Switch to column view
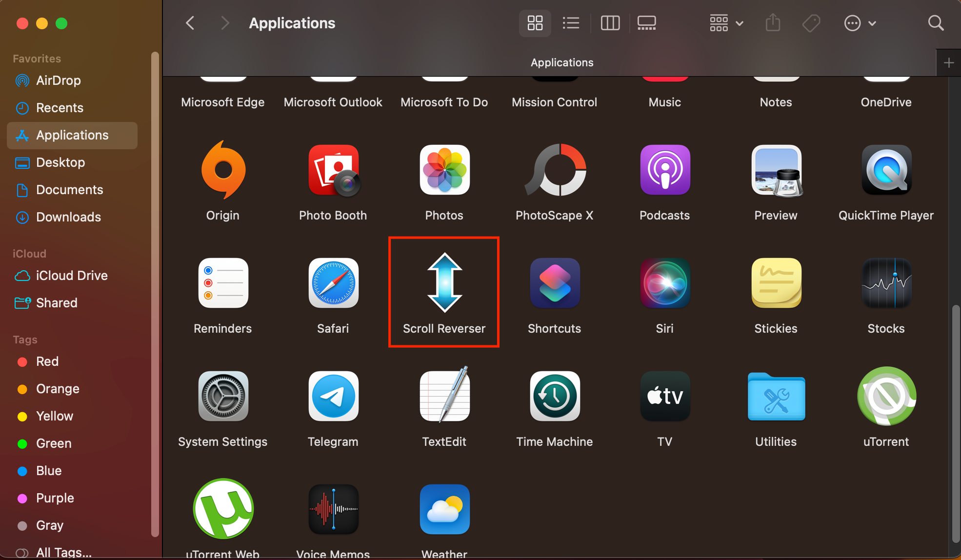 [x=610, y=23]
